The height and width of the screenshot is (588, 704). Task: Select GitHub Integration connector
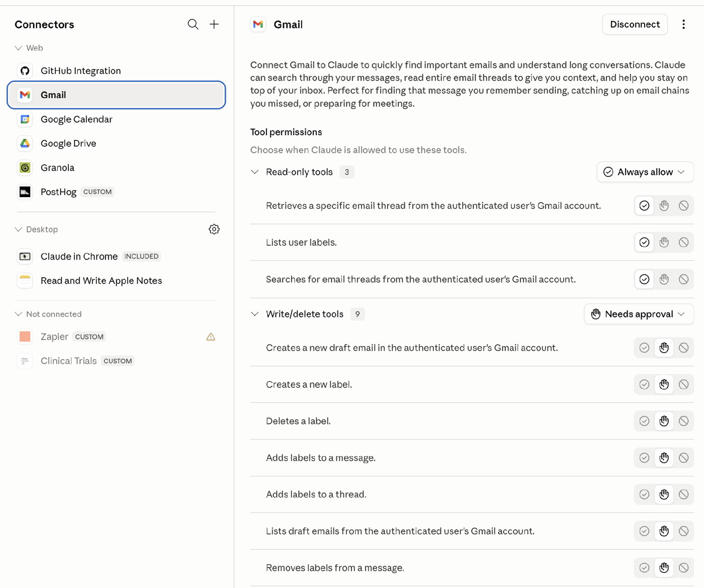click(116, 71)
